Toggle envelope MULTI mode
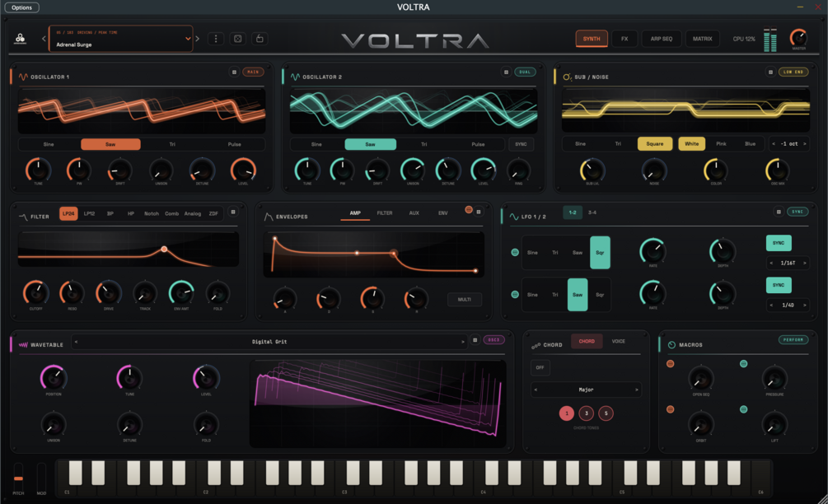Viewport: 828px width, 504px height. 464,299
